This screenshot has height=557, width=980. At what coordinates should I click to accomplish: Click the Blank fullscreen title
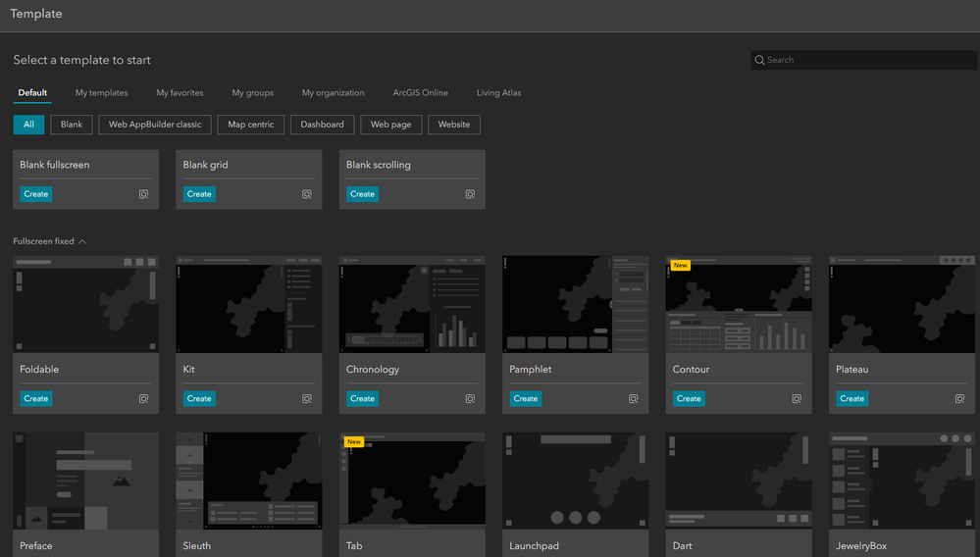(54, 165)
